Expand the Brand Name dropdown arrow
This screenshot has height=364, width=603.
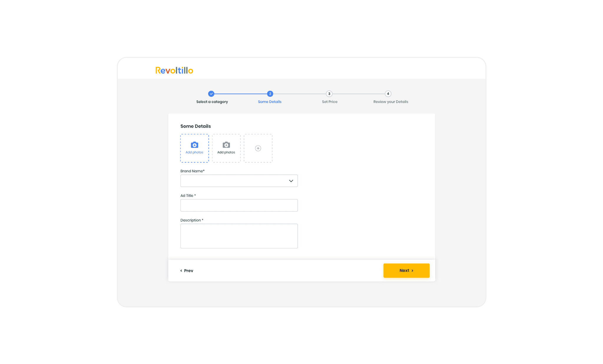point(291,181)
